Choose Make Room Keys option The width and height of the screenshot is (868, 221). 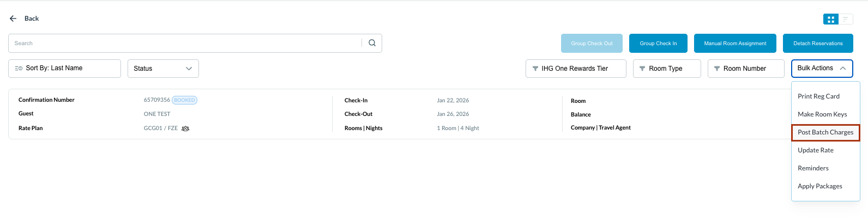(x=822, y=114)
